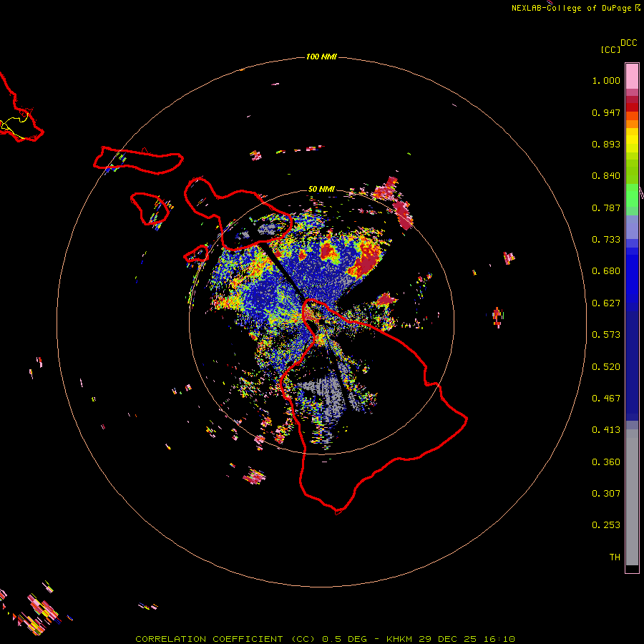The image size is (644, 644).
Task: Click the Correlation Coefficient KHKM caption text
Action: click(x=325, y=639)
